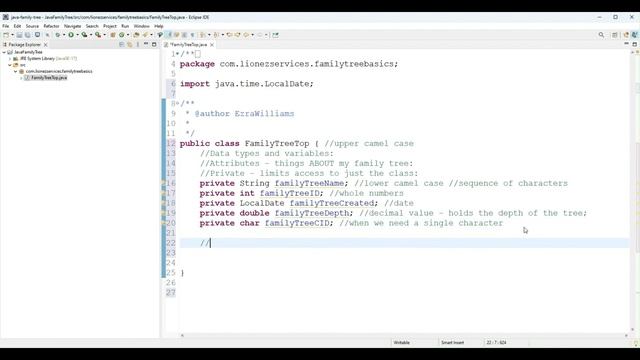The image size is (640, 360).
Task: Close the FamilyTreeTop.java editor tab
Action: click(212, 44)
